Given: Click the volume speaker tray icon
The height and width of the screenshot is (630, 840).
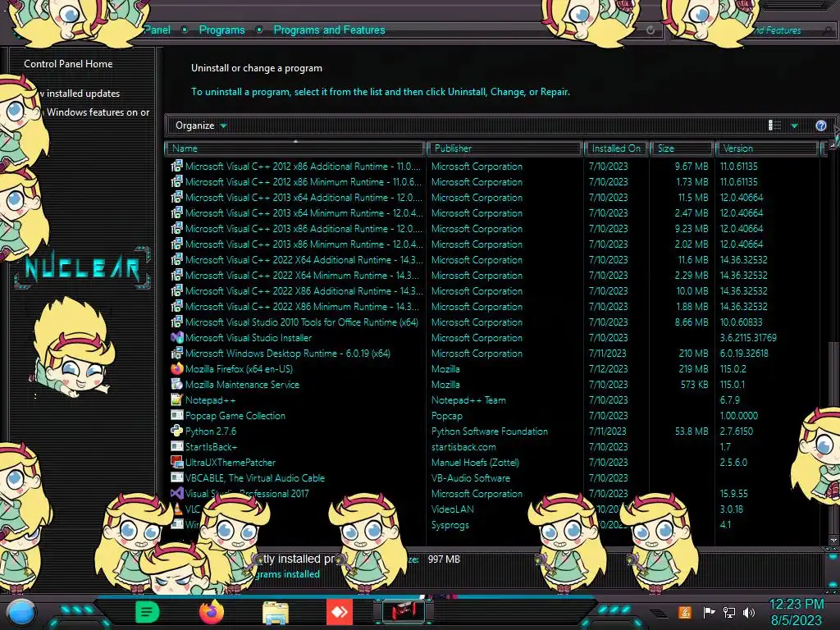Looking at the screenshot, I should [x=749, y=612].
